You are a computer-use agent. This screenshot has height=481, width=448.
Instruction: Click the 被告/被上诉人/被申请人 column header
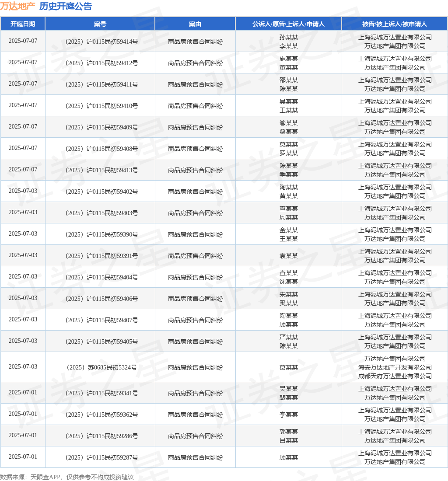tap(395, 24)
